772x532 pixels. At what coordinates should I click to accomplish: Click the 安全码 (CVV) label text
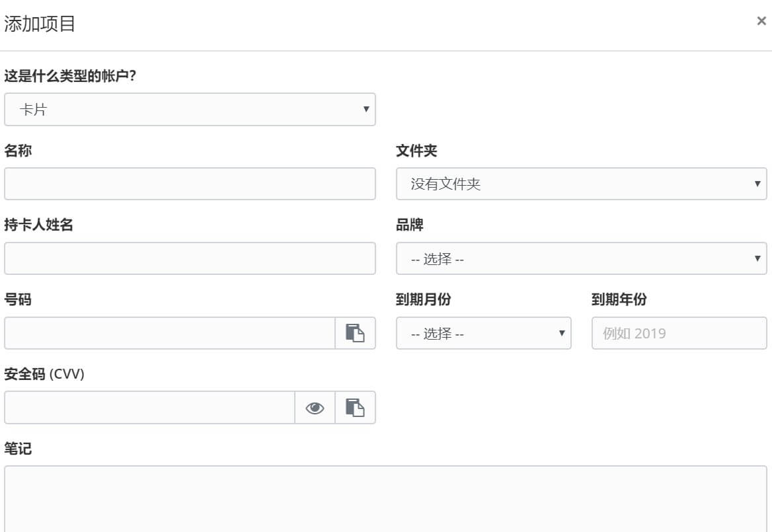[x=44, y=374]
